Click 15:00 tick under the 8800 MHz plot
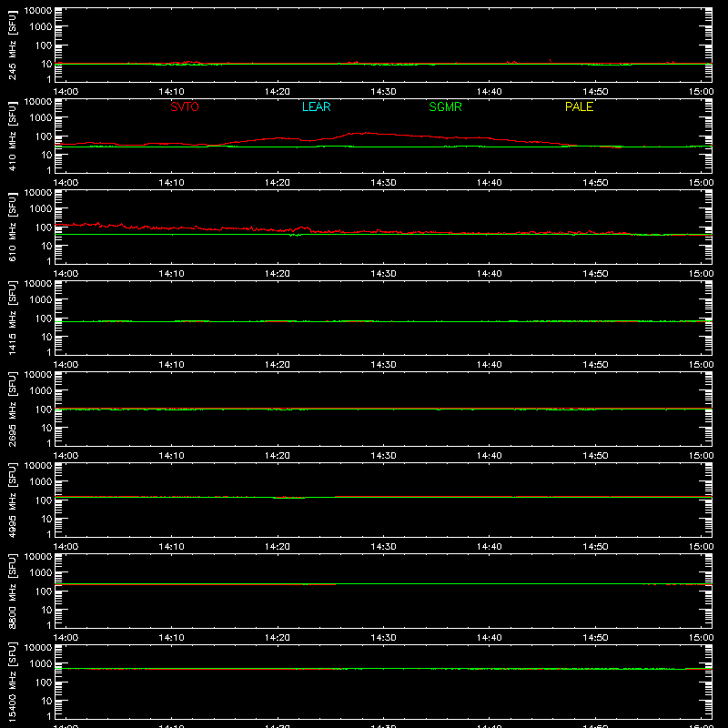728x728 pixels. pos(701,638)
